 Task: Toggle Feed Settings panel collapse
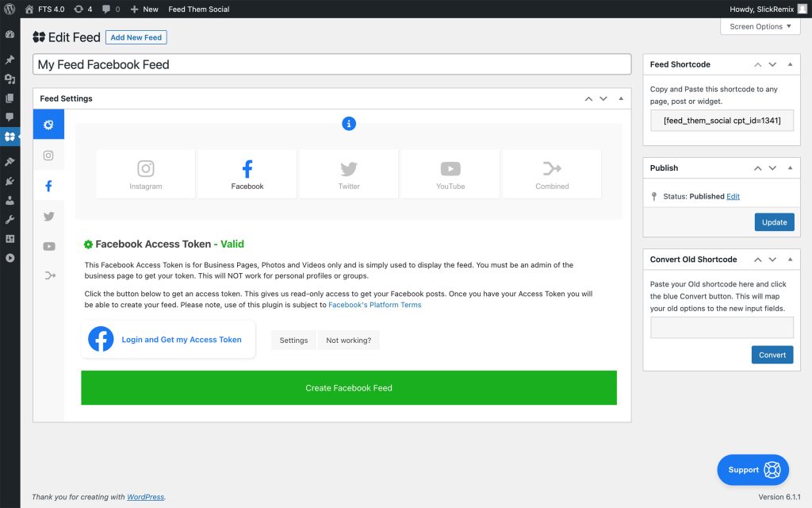click(621, 98)
